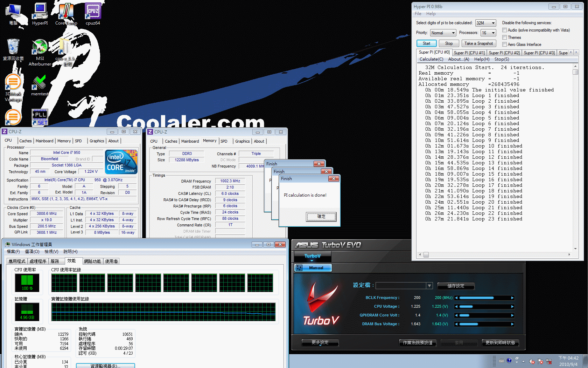The width and height of the screenshot is (588, 368).
Task: Increase BCLK Frequency with the right arrow
Action: click(x=512, y=298)
